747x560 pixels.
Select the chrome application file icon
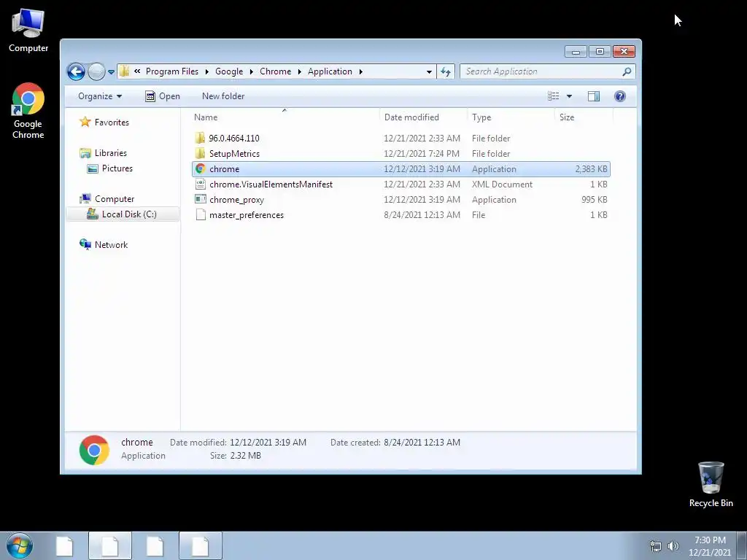tap(200, 168)
